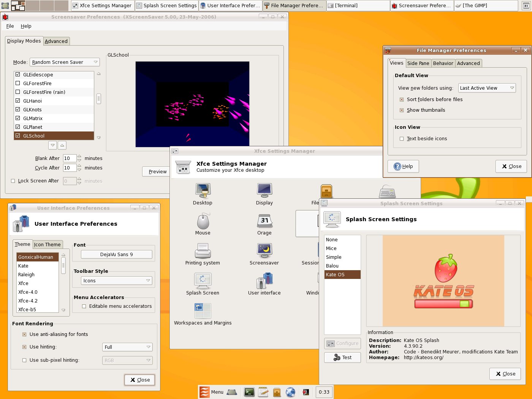This screenshot has height=399, width=532.
Task: Open the Toolbar Style Icons dropdown
Action: pos(117,280)
